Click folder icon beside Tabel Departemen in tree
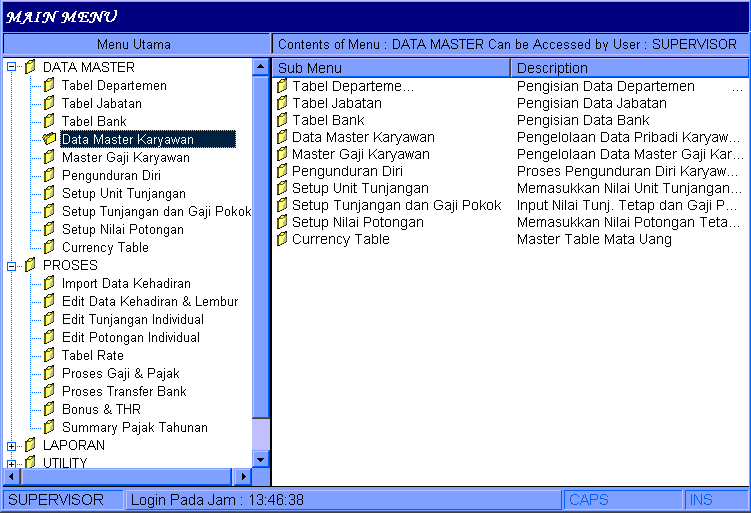751x513 pixels. (x=49, y=85)
